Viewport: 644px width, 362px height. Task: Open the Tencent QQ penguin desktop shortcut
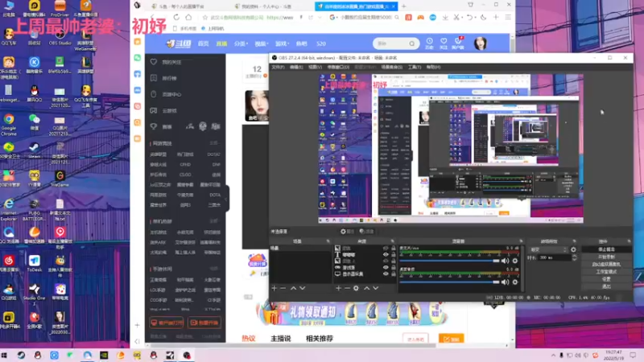tap(34, 93)
